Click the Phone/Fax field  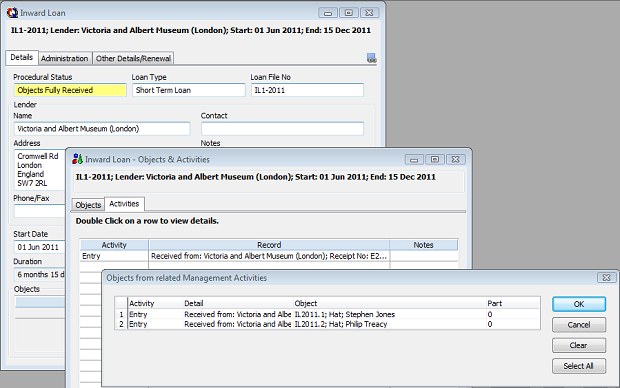(x=40, y=211)
